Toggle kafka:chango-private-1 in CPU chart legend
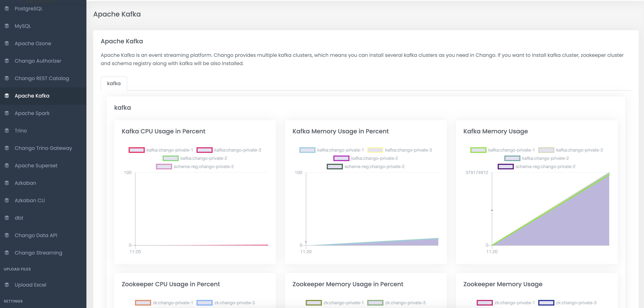Screen dimensions: 644x308 pos(161,150)
